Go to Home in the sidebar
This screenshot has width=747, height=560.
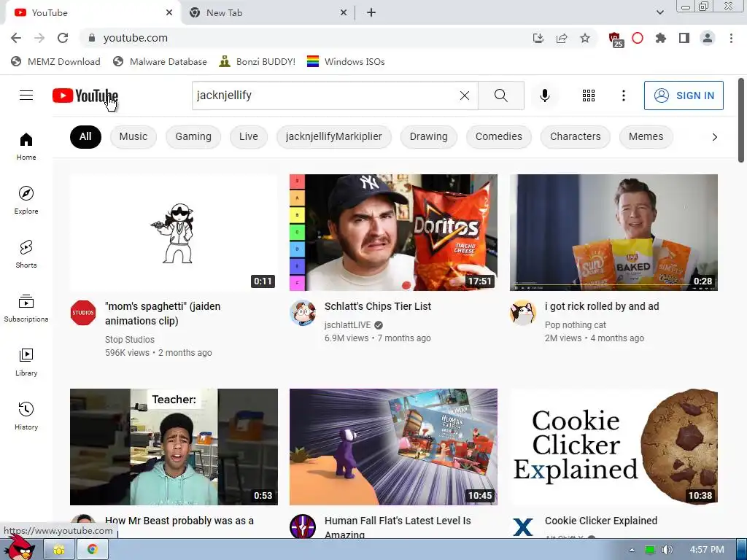pos(26,146)
